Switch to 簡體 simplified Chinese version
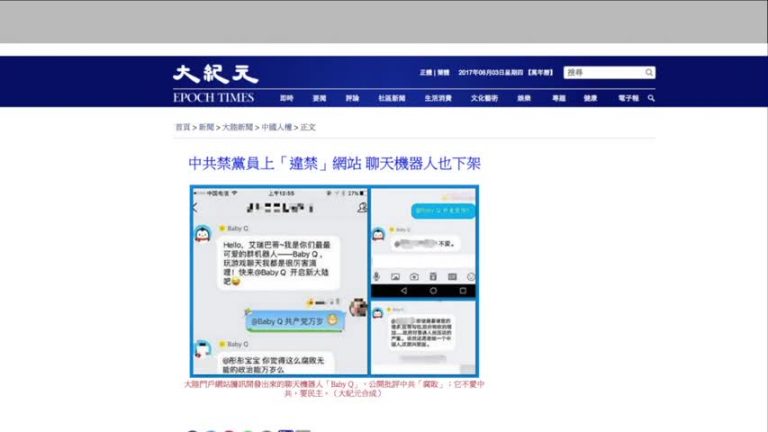Viewport: 768px width, 432px height. tap(443, 72)
